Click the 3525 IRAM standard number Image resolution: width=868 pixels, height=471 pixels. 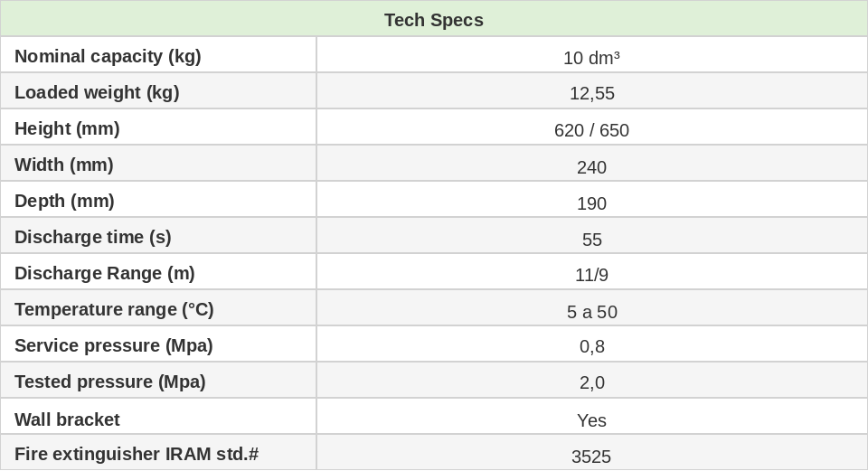pyautogui.click(x=591, y=457)
